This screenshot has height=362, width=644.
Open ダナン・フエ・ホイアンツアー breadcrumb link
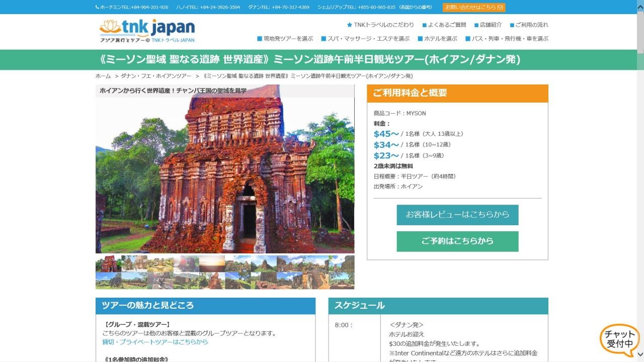coord(156,76)
